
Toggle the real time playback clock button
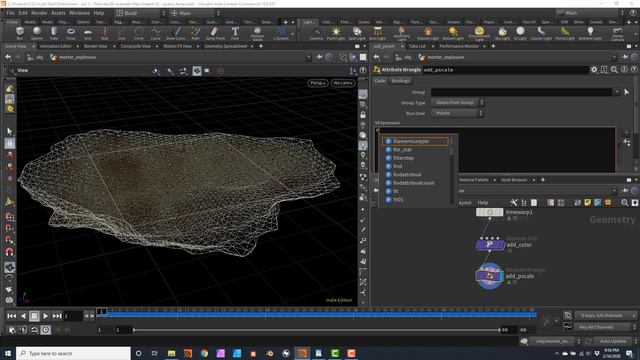[x=45, y=330]
